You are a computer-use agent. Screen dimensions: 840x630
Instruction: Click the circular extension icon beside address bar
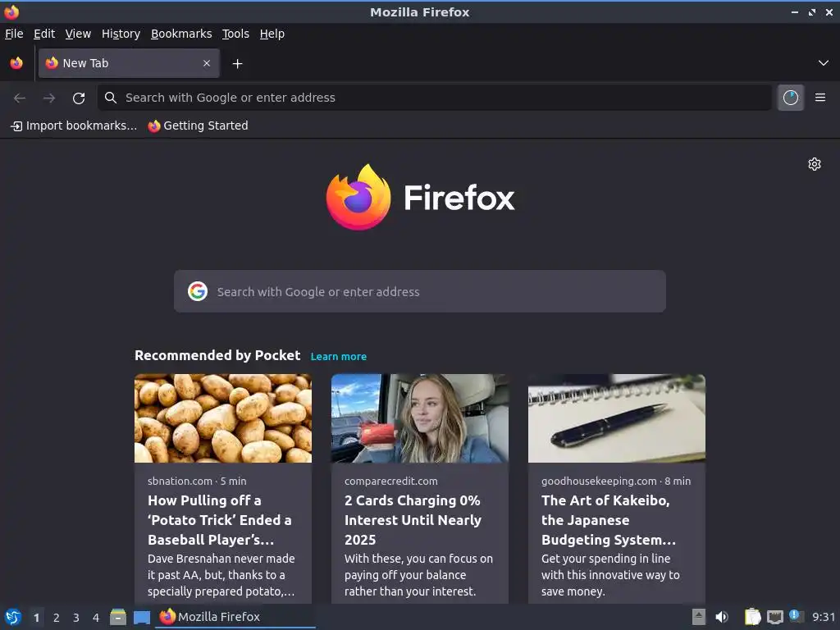coord(791,98)
